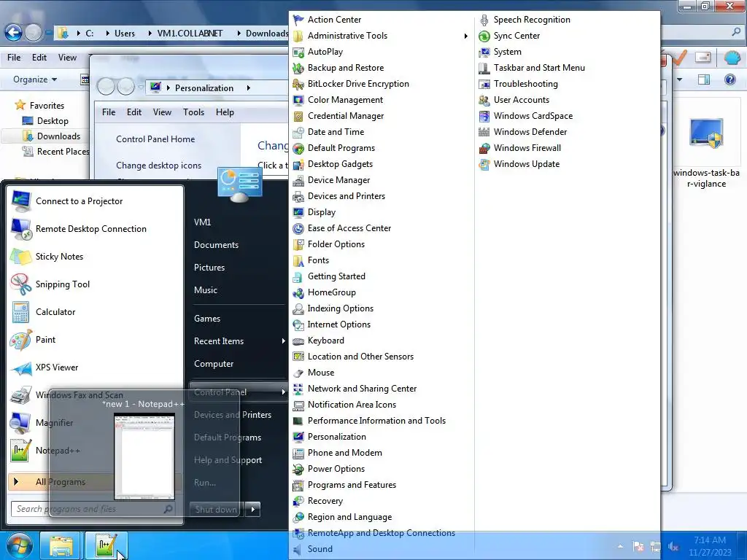This screenshot has height=560, width=747.
Task: Open Action Center flag icon
Action: pyautogui.click(x=298, y=20)
